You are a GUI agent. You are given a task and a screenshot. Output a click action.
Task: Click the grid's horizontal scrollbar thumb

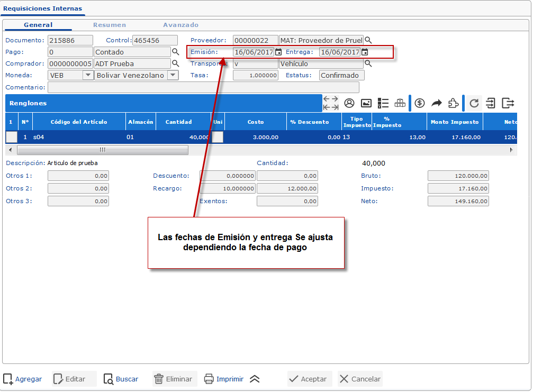point(102,150)
